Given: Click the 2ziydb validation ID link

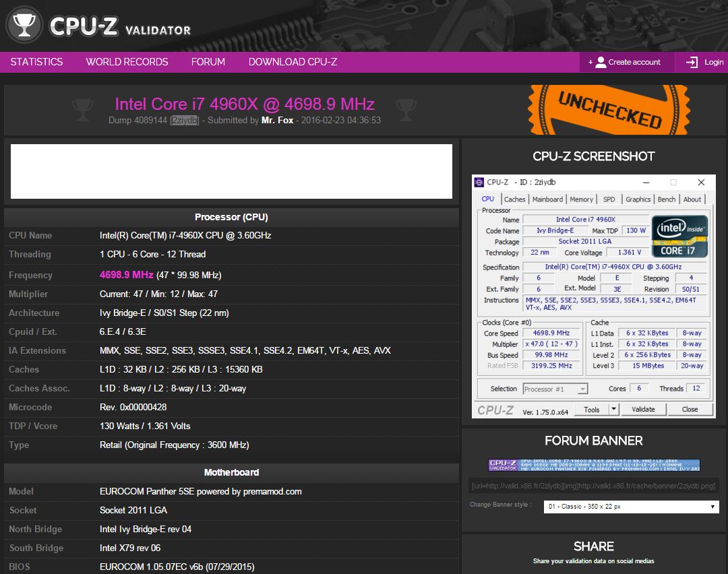Looking at the screenshot, I should (x=184, y=120).
